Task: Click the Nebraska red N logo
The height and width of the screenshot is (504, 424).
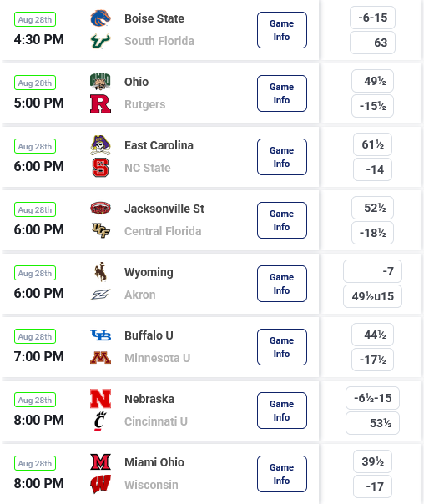Action: click(101, 399)
